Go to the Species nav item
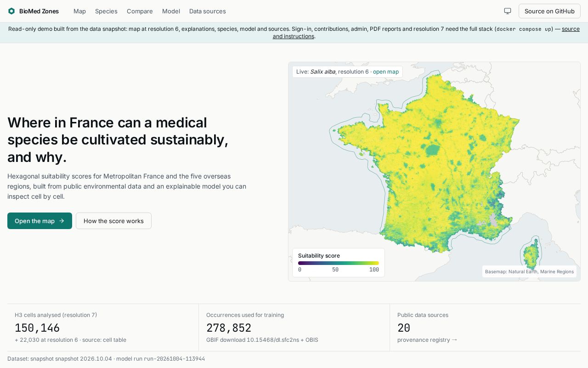 [106, 11]
